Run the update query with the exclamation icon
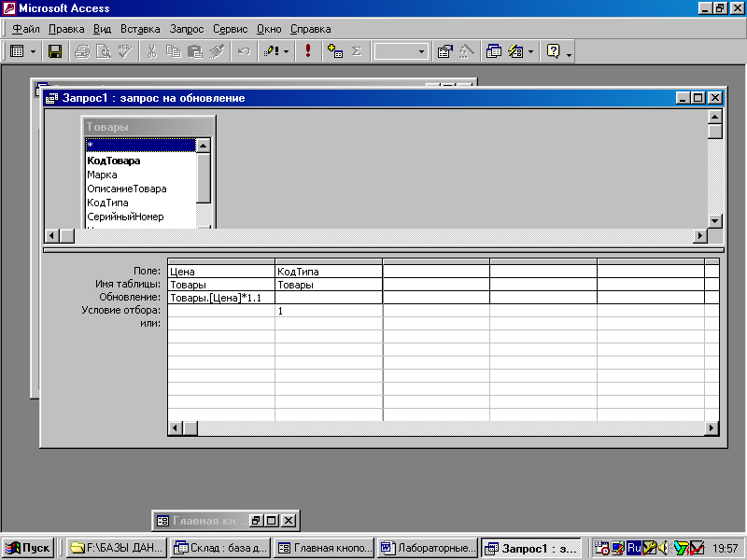Viewport: 747px width, 560px height. [308, 52]
